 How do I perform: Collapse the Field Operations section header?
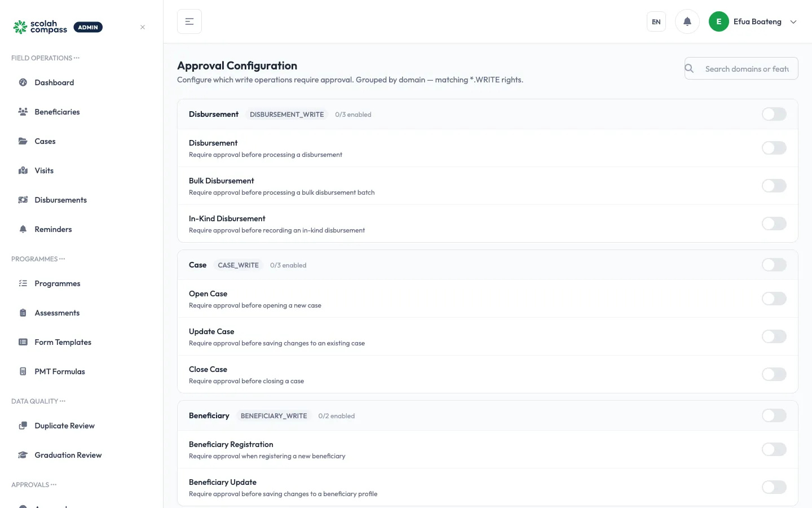[46, 58]
